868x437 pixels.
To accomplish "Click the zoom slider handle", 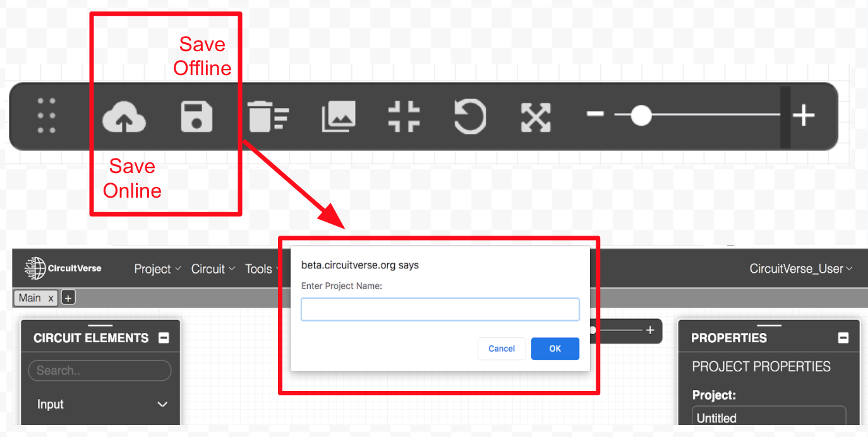I will click(x=641, y=116).
